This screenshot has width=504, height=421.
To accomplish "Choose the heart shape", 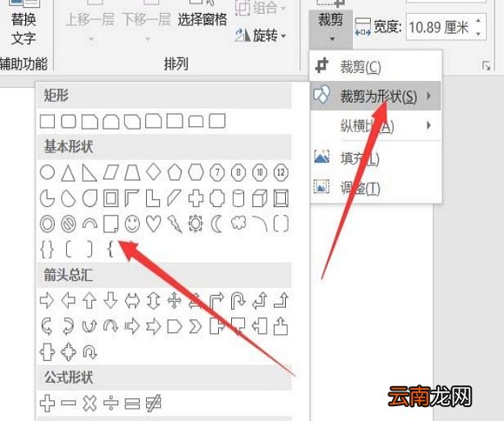I will (153, 224).
